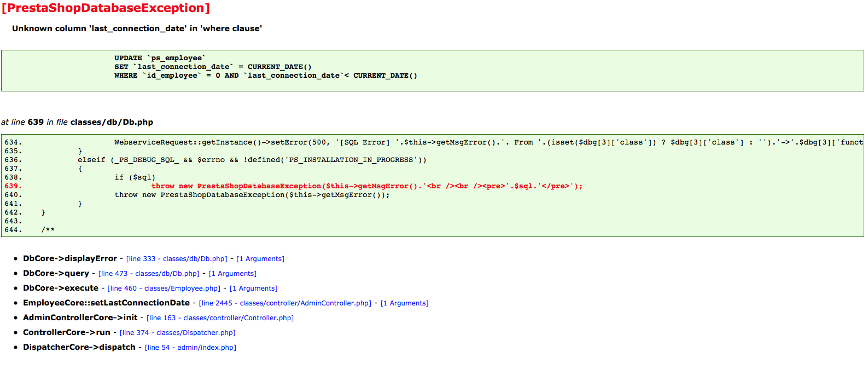Open the line 460 classes/Employee.php link
Image resolution: width=868 pixels, height=381 pixels.
(x=164, y=288)
